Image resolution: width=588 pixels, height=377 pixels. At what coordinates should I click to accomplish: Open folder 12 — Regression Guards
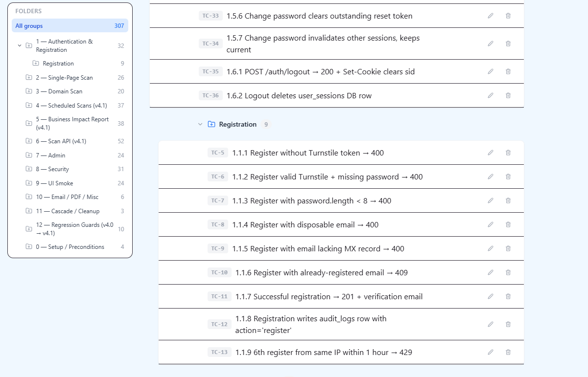[75, 229]
